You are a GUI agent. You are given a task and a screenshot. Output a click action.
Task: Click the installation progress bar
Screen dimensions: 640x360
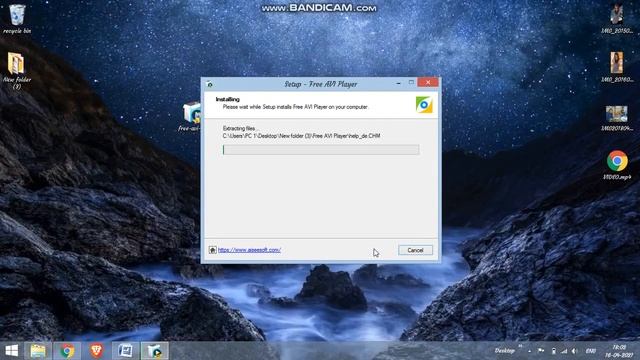pyautogui.click(x=321, y=150)
